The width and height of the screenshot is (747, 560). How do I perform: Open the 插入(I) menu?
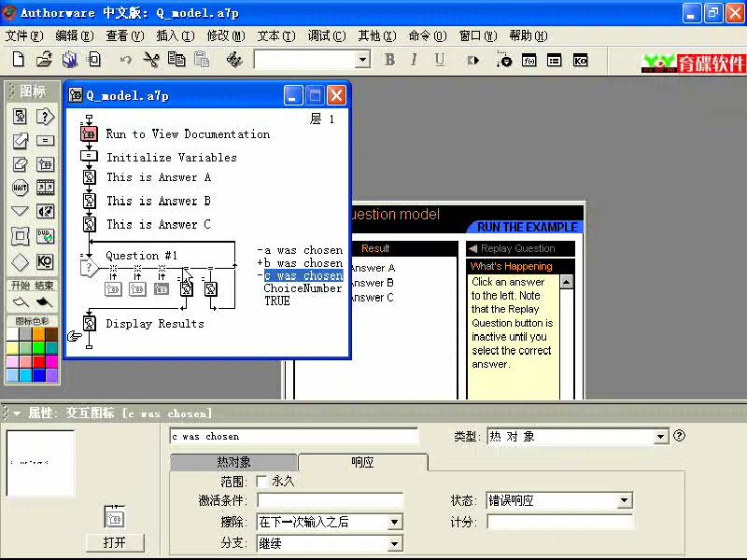pyautogui.click(x=176, y=35)
